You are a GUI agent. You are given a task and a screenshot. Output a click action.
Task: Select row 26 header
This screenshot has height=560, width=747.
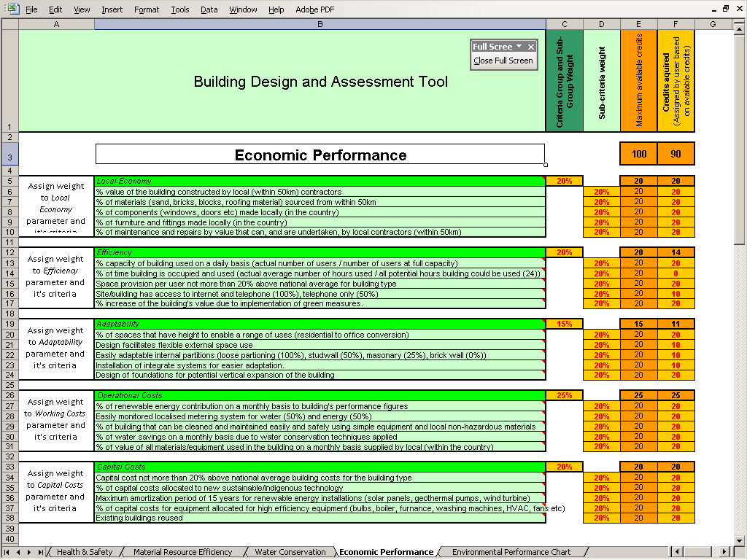[9, 395]
